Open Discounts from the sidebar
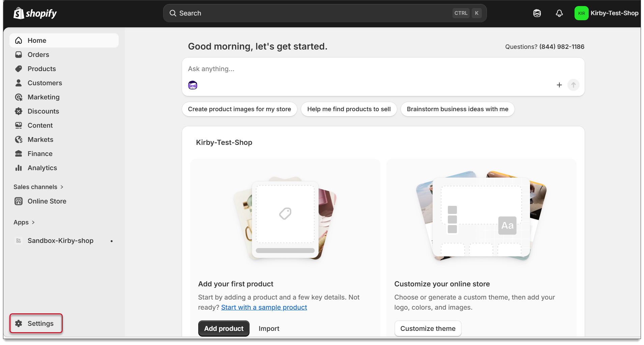This screenshot has width=644, height=345. pyautogui.click(x=64, y=111)
